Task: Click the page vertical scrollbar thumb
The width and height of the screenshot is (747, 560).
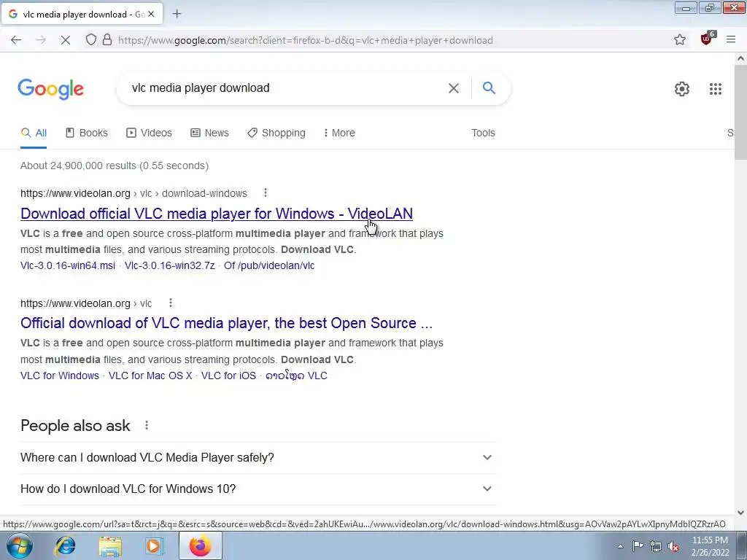Action: [740, 112]
